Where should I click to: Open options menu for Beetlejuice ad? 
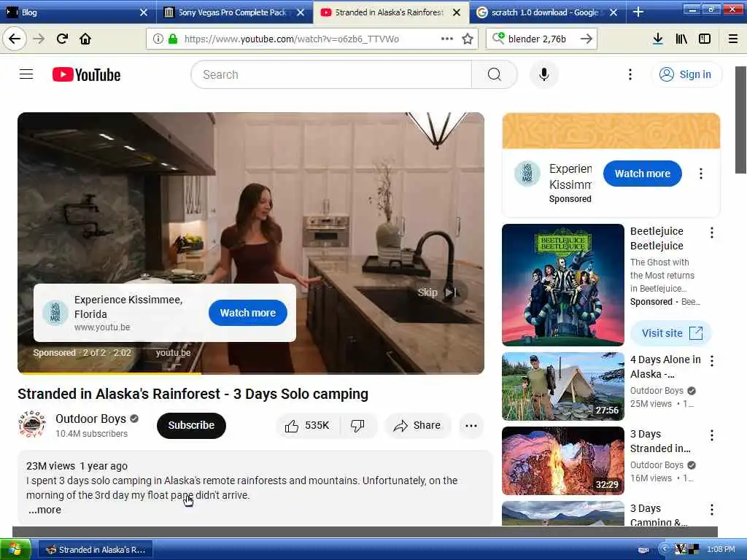tap(712, 233)
